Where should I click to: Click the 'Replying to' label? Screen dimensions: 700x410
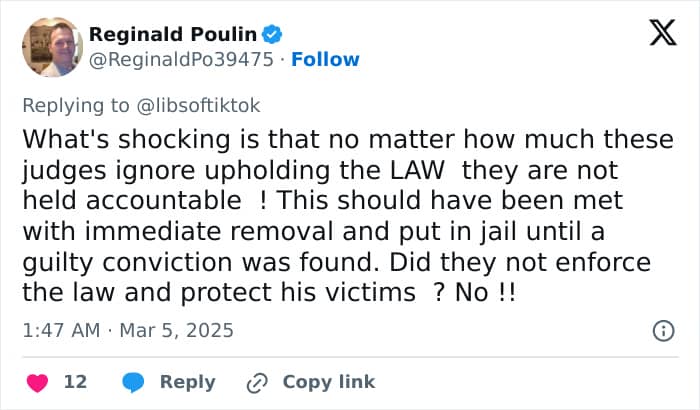point(76,106)
